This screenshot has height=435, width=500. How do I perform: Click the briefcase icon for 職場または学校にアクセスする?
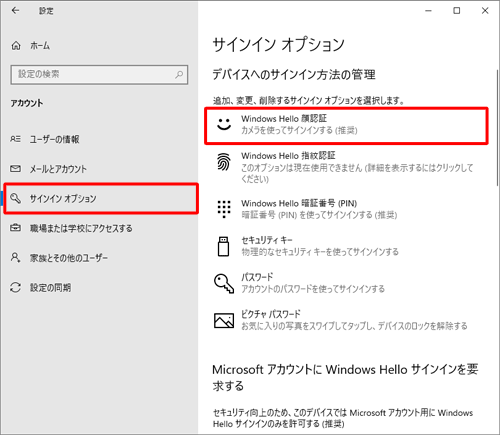pos(15,228)
